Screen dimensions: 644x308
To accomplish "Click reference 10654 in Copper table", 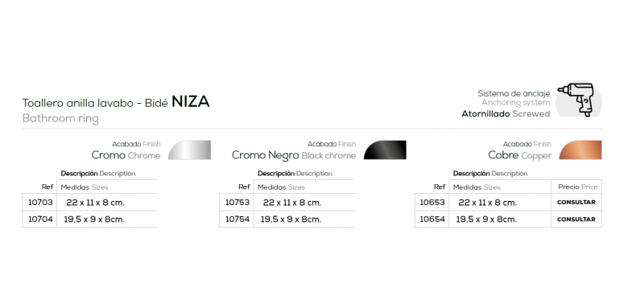I will pyautogui.click(x=432, y=220).
